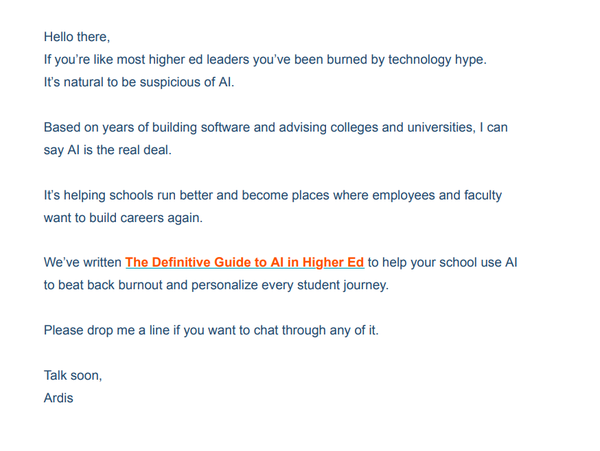Click the text "to help your school use AI"
This screenshot has height=451, width=600.
(x=442, y=263)
